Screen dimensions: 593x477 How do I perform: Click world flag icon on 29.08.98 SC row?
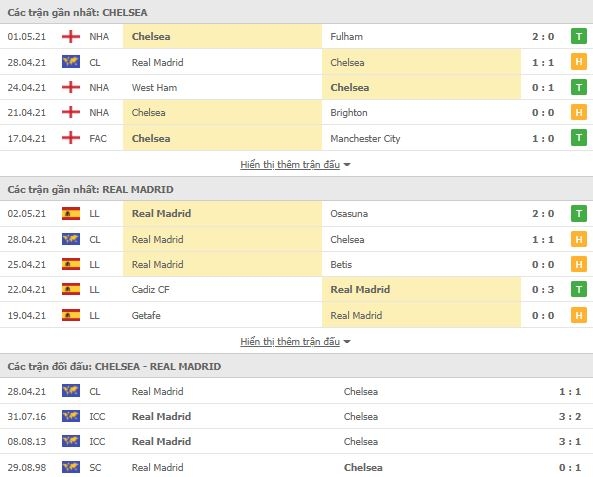point(71,467)
